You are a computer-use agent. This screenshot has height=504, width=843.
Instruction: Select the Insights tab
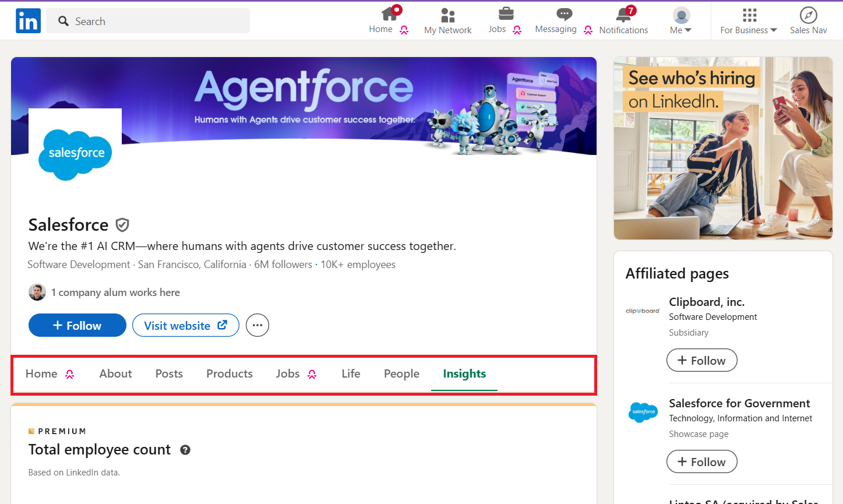point(464,374)
